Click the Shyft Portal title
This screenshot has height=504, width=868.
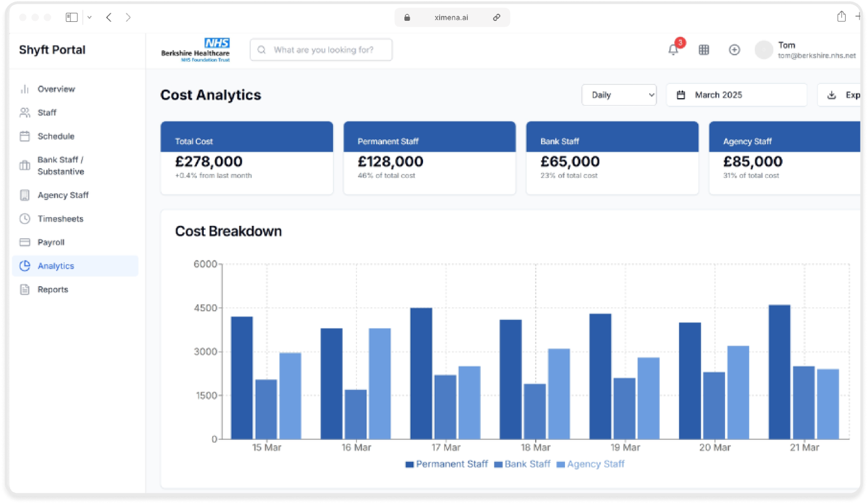click(52, 50)
